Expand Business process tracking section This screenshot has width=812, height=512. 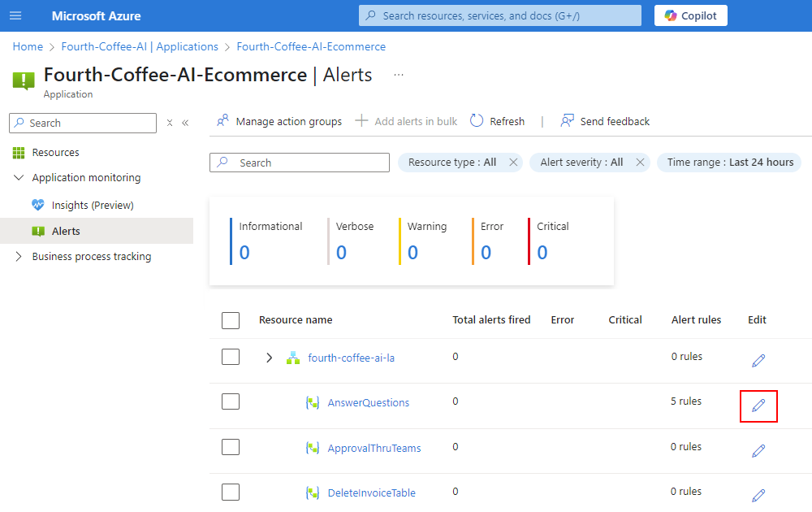[19, 257]
